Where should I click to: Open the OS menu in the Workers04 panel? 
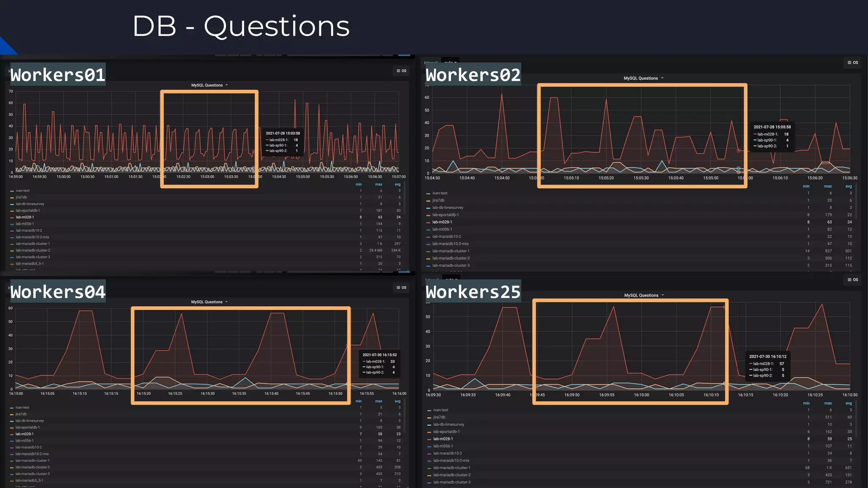(x=401, y=288)
